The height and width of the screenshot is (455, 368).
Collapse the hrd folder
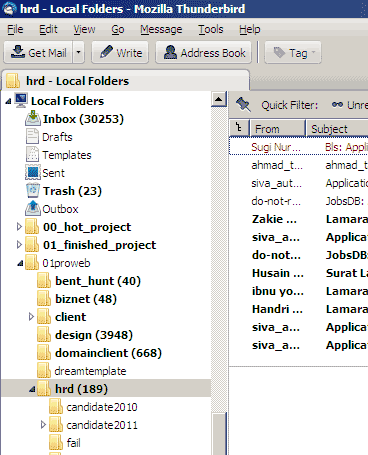[x=32, y=389]
